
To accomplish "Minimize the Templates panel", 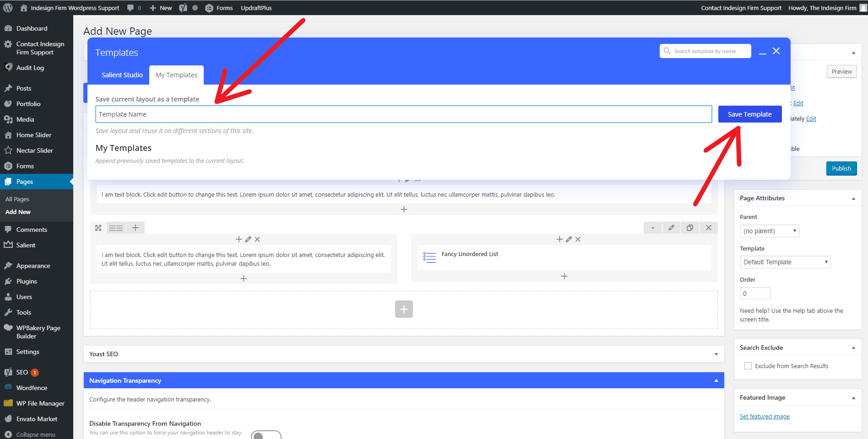I will 762,52.
